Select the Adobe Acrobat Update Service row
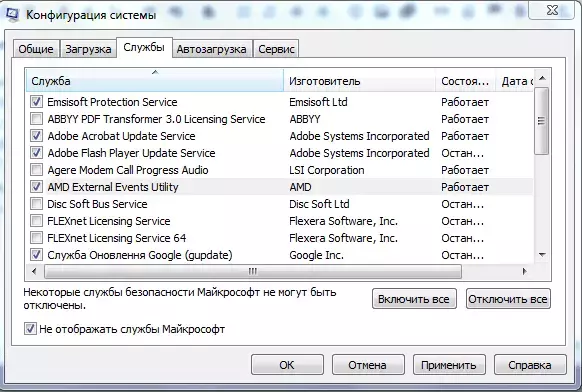The height and width of the screenshot is (392, 582). pyautogui.click(x=279, y=136)
